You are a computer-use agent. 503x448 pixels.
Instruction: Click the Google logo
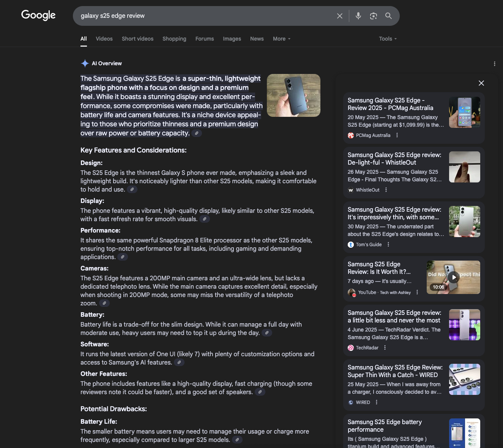(38, 15)
